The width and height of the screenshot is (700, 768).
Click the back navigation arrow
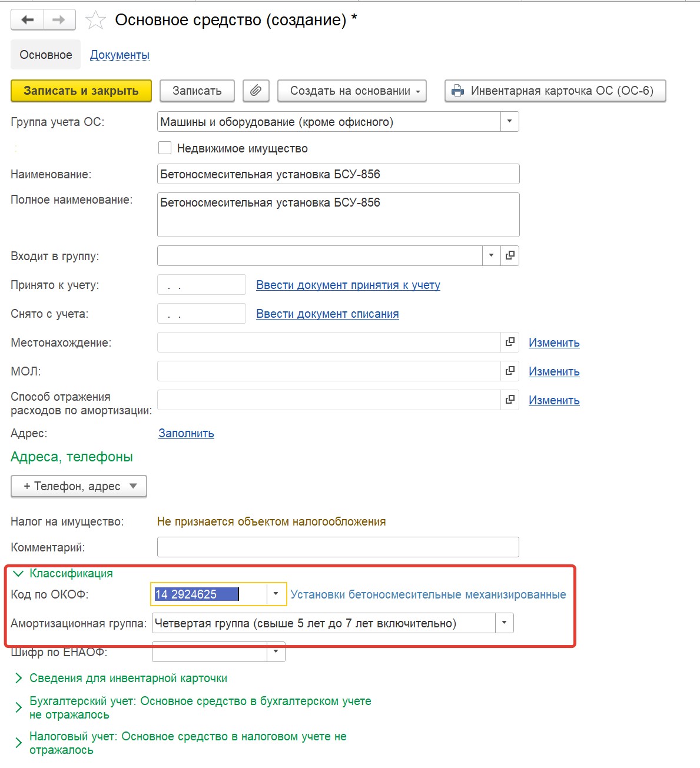tap(27, 20)
